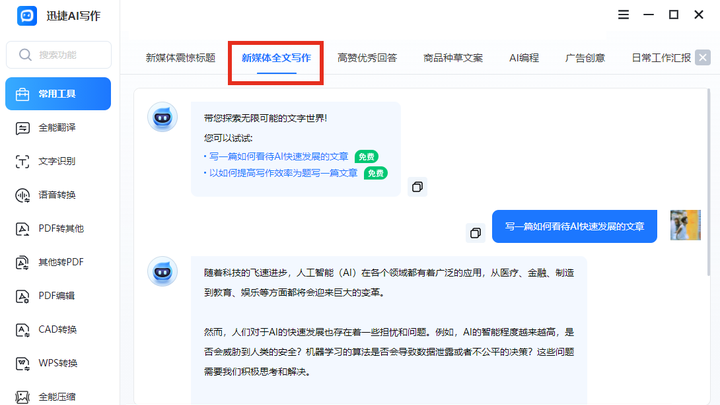The image size is (720, 405).
Task: Click the second 免费 badge
Action: click(x=376, y=174)
